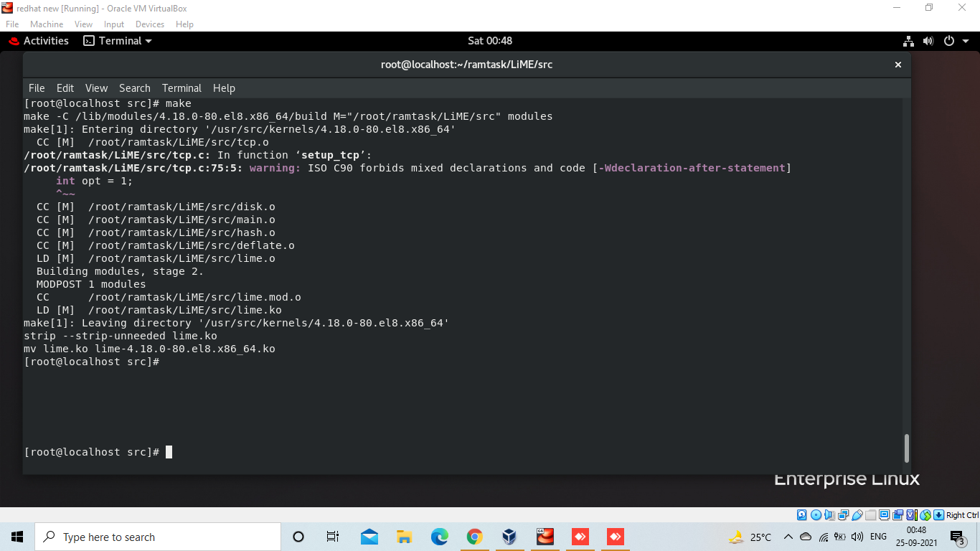This screenshot has width=980, height=551.
Task: Click the Type here to search box
Action: point(158,537)
